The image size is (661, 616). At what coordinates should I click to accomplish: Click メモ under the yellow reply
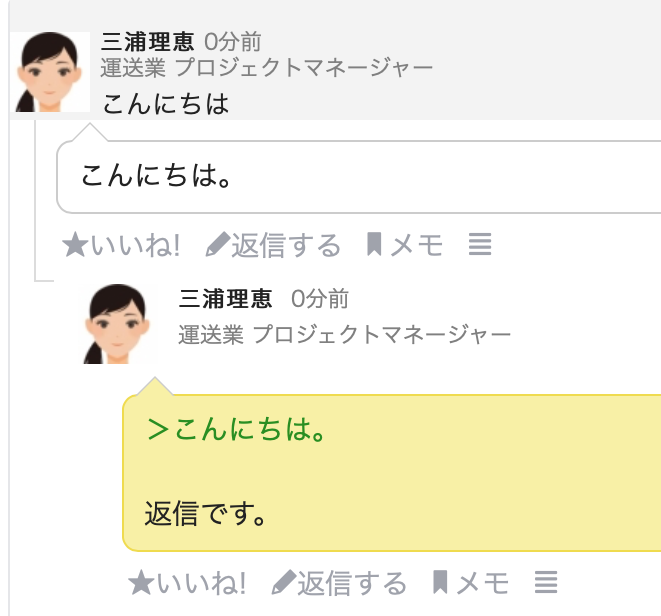(483, 583)
